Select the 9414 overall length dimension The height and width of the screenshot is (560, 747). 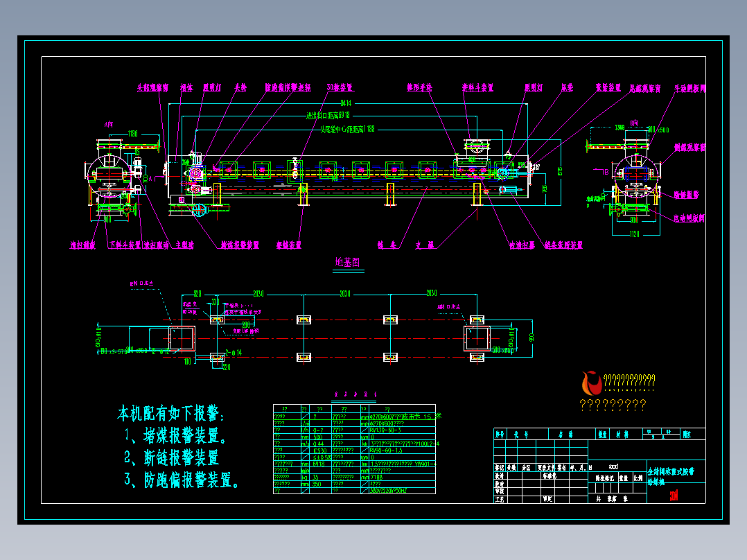pyautogui.click(x=346, y=103)
